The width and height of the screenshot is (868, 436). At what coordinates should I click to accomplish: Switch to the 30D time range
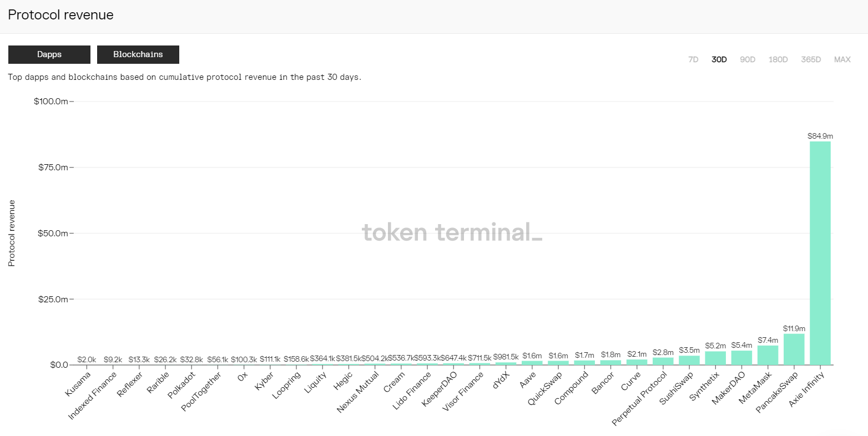tap(719, 59)
